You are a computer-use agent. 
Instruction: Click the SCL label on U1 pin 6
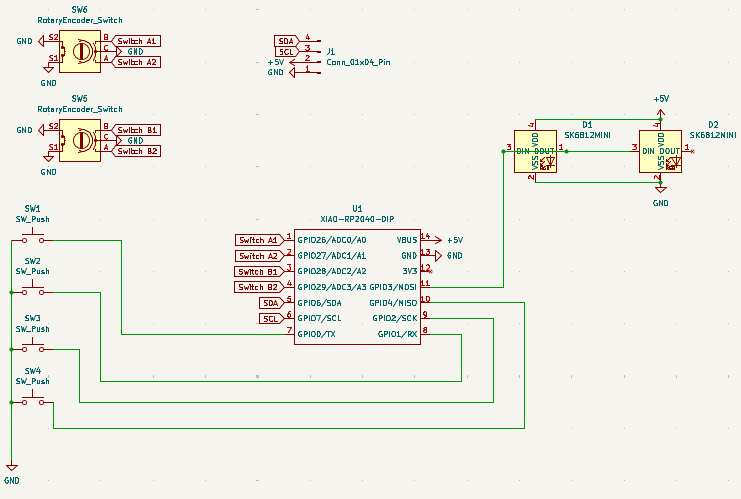[x=271, y=319]
